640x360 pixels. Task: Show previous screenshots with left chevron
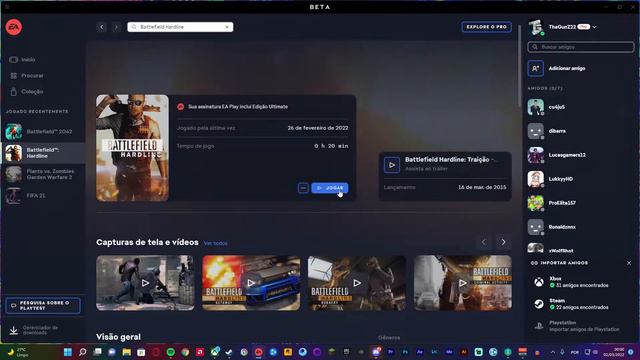[484, 242]
